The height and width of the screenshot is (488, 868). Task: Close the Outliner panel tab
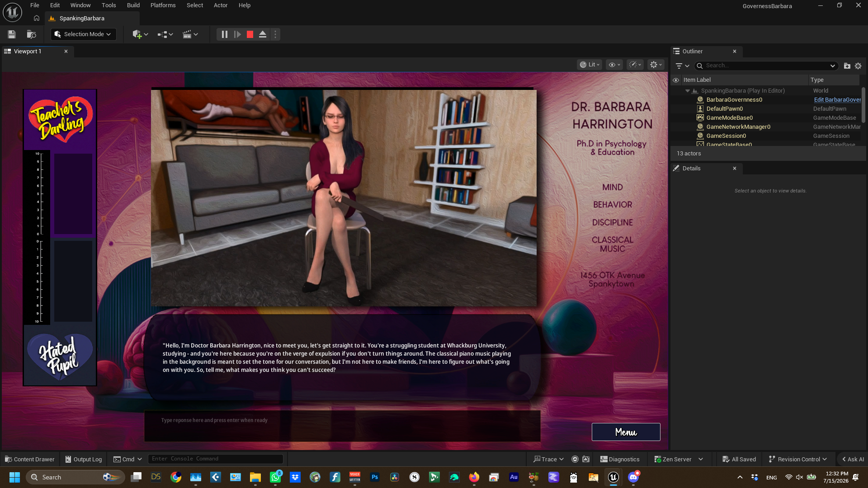[735, 52]
